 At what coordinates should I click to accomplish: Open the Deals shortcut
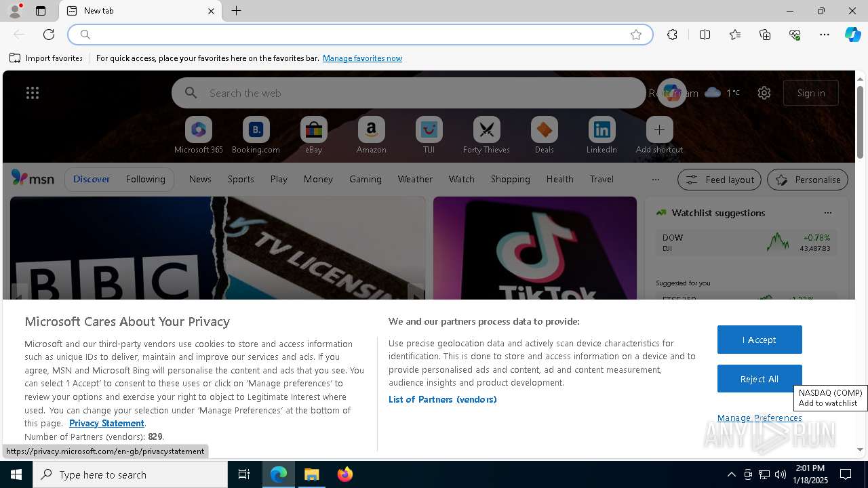click(x=544, y=136)
